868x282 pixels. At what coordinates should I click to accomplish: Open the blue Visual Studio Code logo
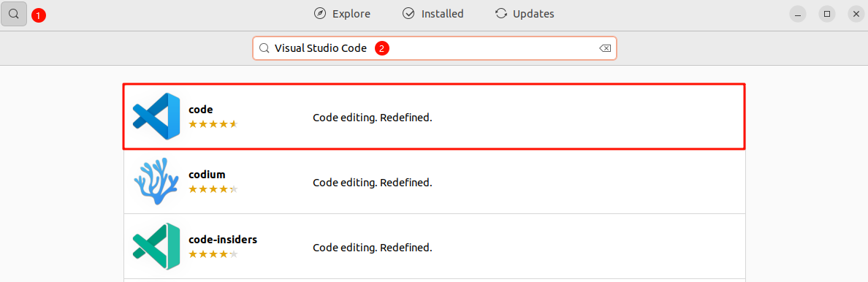[156, 116]
